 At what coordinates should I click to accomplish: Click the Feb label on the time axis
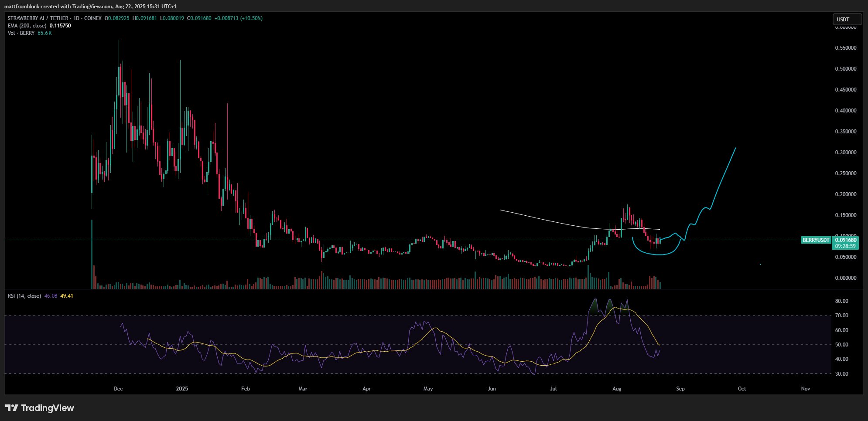pyautogui.click(x=246, y=389)
